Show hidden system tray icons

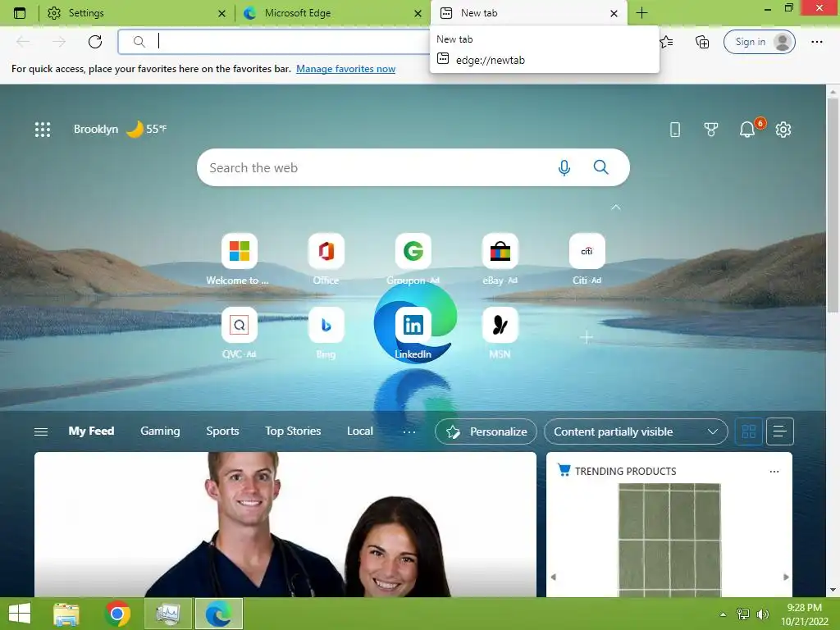723,614
